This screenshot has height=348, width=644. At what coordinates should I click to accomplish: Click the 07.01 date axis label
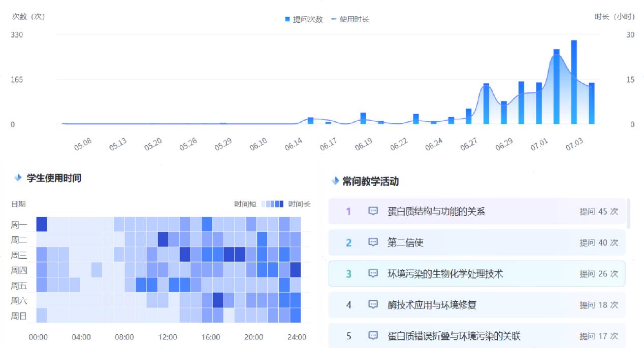tap(539, 145)
